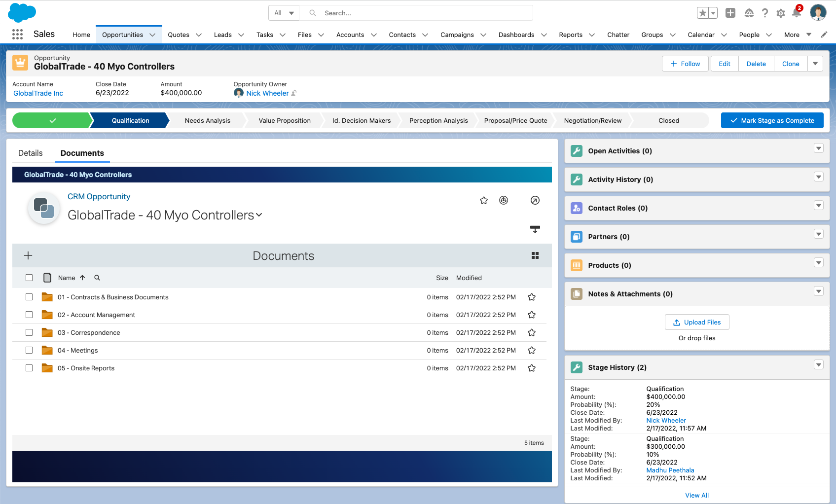Open the Contact Roles section menu arrow
Image resolution: width=836 pixels, height=504 pixels.
[x=819, y=205]
